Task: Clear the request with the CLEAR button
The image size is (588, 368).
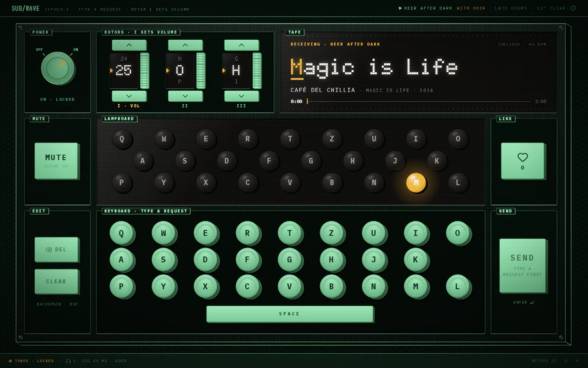Action: coord(56,282)
